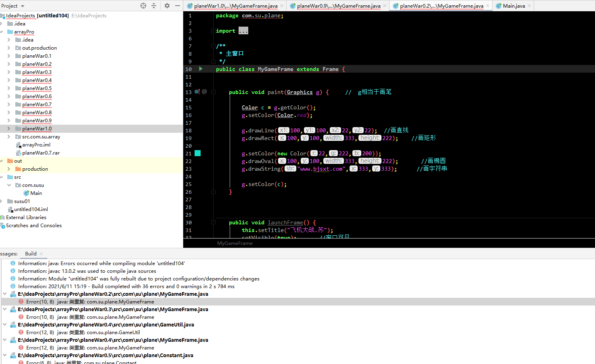
Task: Switch to planeWar0.9 MyGameFrame.java tab
Action: point(338,6)
